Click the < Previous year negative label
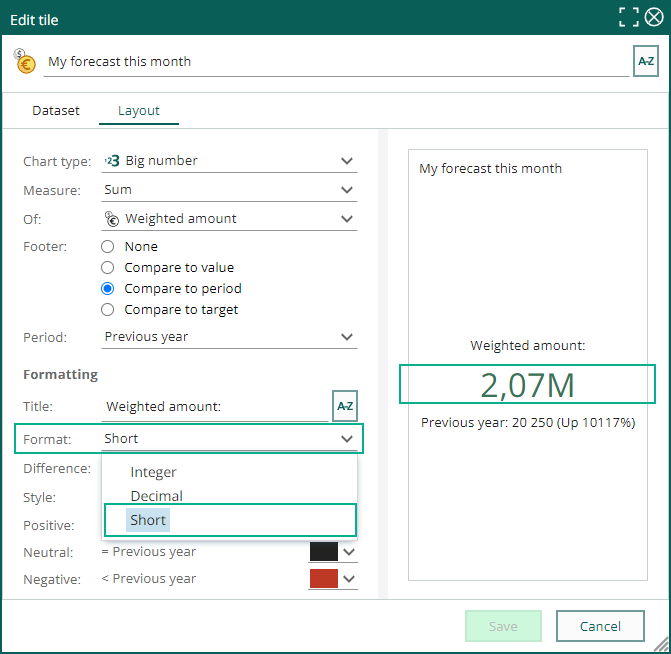The height and width of the screenshot is (654, 671). (148, 579)
